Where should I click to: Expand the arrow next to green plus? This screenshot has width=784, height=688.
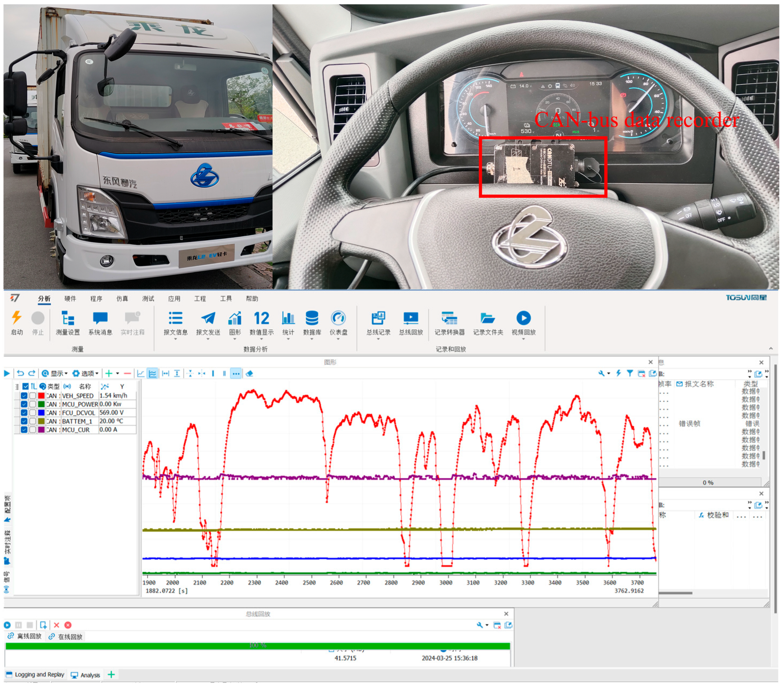[x=118, y=373]
